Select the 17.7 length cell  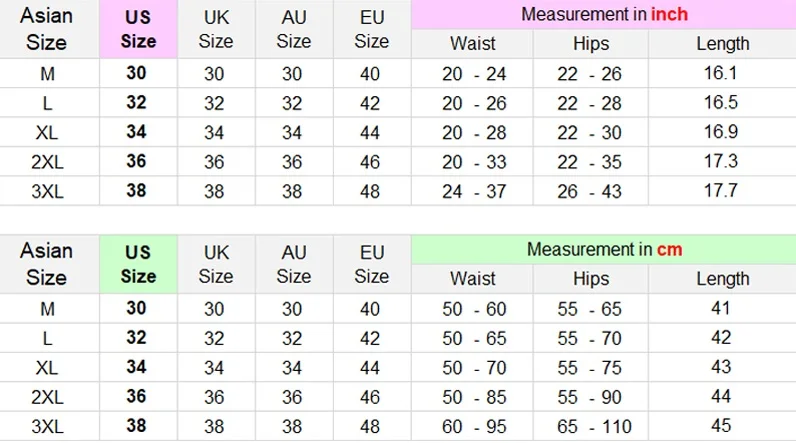point(721,190)
